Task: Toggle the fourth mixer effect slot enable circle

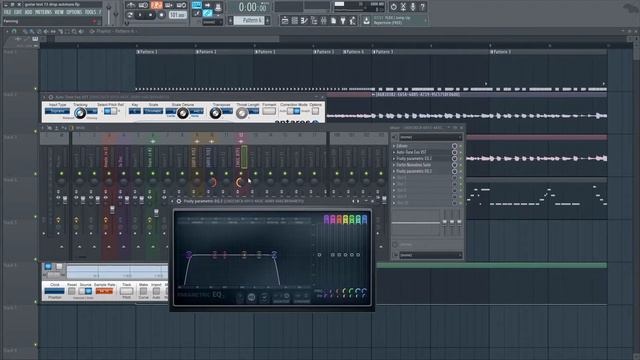Action: 454,165
